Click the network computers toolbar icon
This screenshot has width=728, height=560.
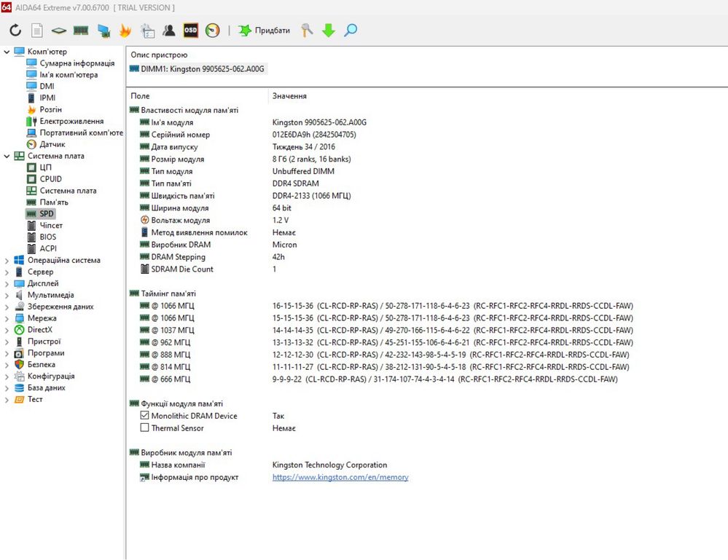point(103,31)
